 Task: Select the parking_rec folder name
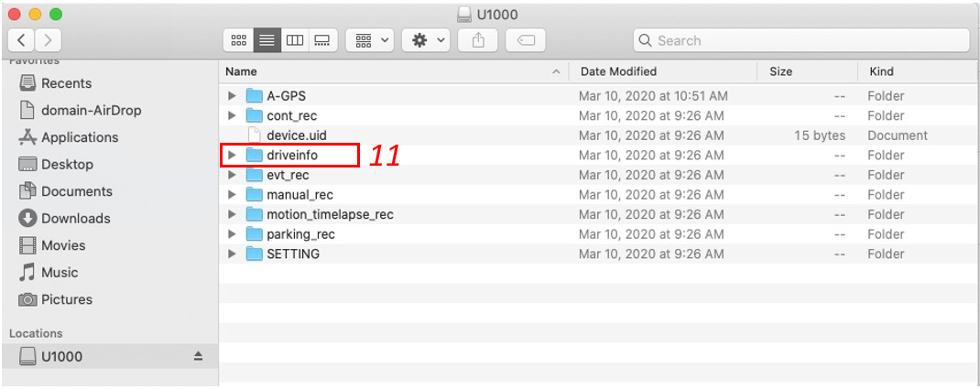tap(300, 235)
